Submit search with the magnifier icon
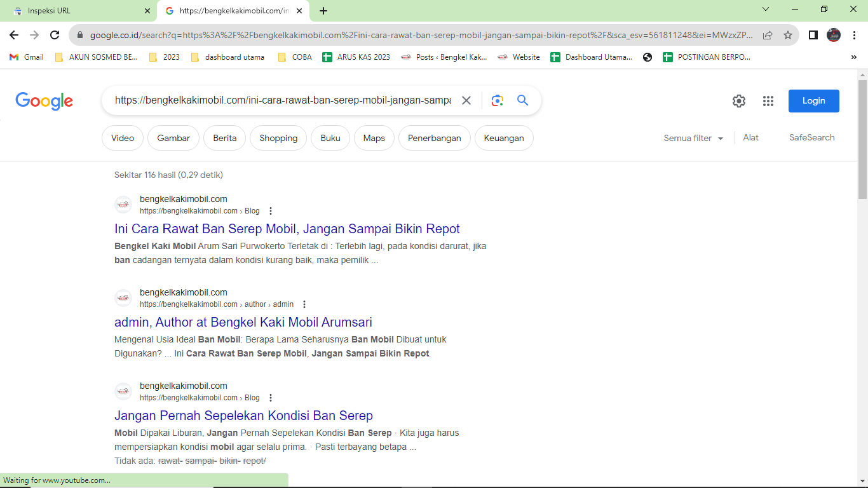 523,100
